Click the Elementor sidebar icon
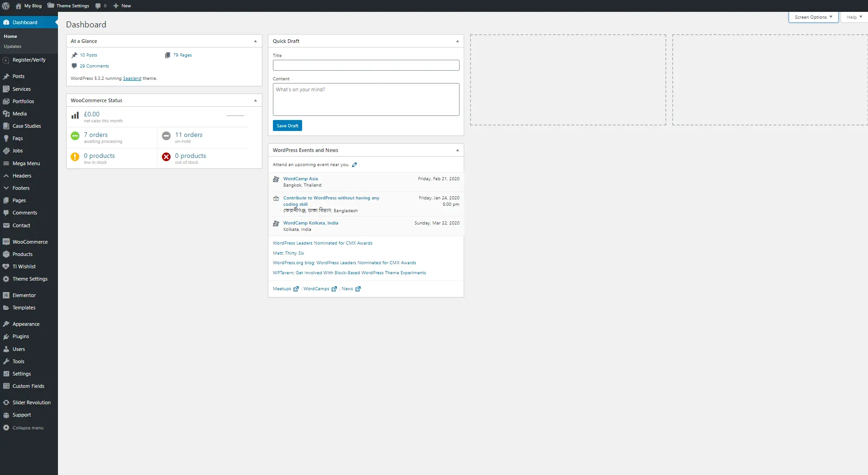Image resolution: width=868 pixels, height=475 pixels. (6, 295)
